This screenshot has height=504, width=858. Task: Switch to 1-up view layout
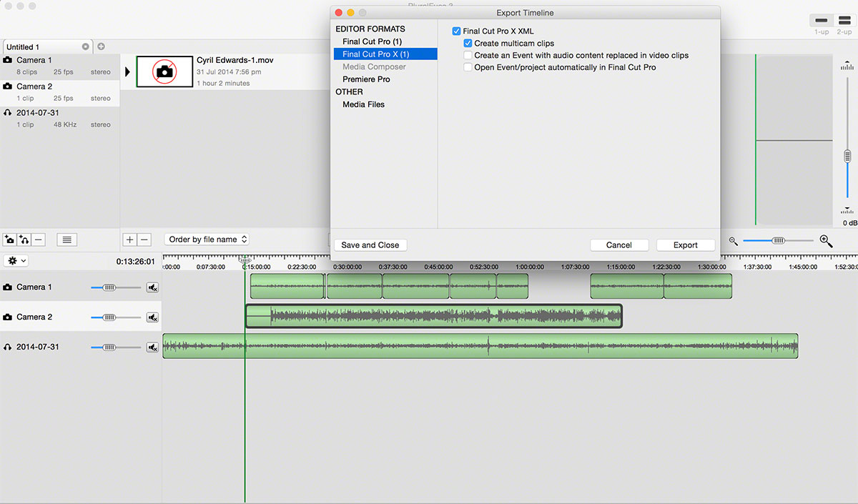(822, 21)
